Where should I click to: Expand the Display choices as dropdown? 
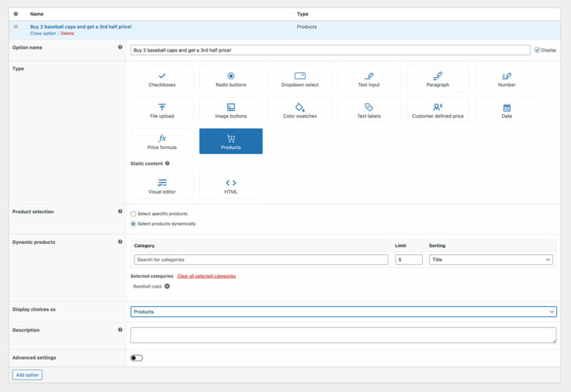point(343,312)
